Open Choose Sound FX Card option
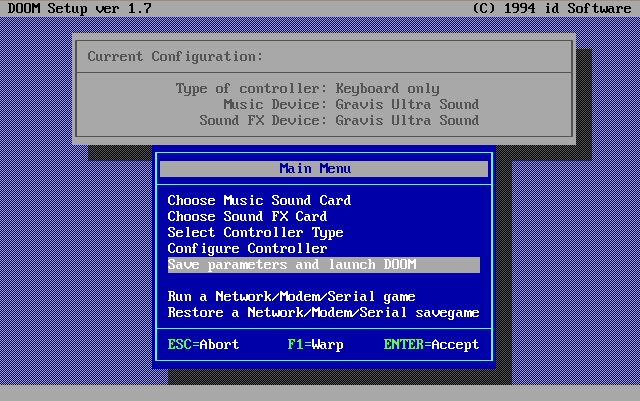 click(x=247, y=216)
